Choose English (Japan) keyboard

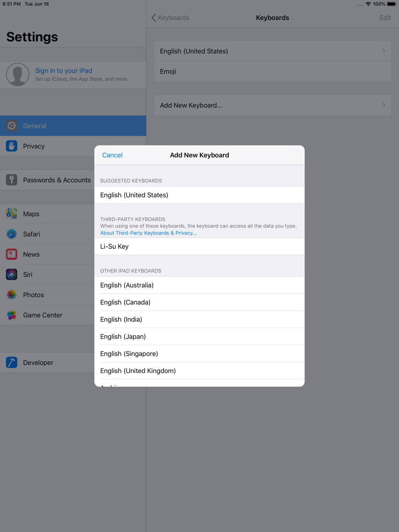tap(199, 337)
